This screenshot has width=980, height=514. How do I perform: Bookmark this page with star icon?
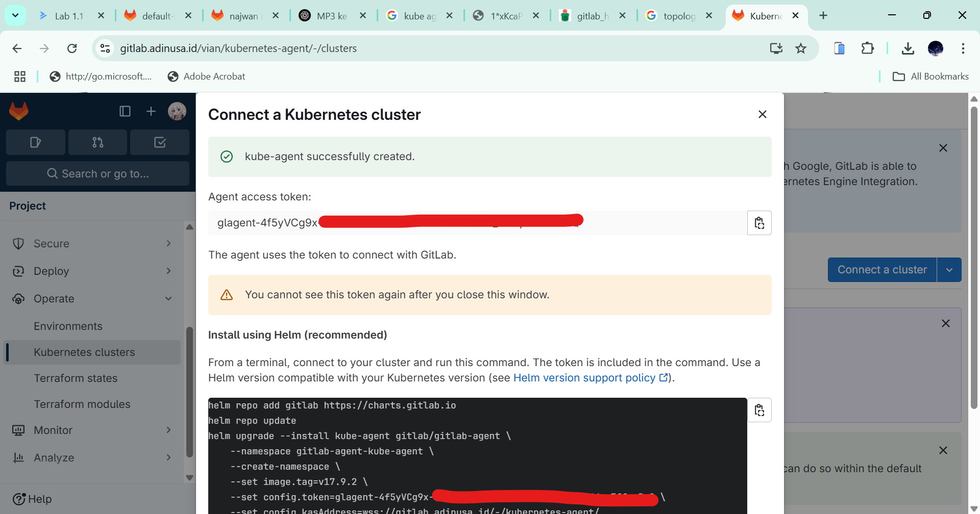801,48
